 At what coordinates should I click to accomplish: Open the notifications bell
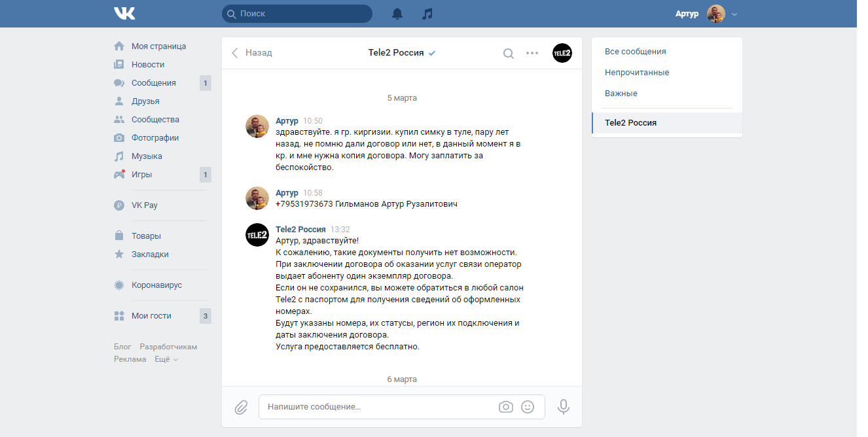397,14
